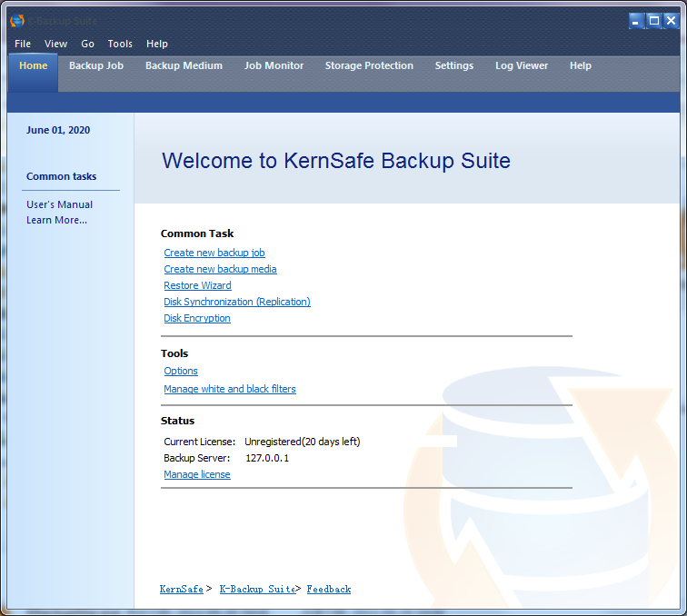Viewport: 687px width, 616px height.
Task: Open the Storage Protection tab
Action: coord(369,65)
